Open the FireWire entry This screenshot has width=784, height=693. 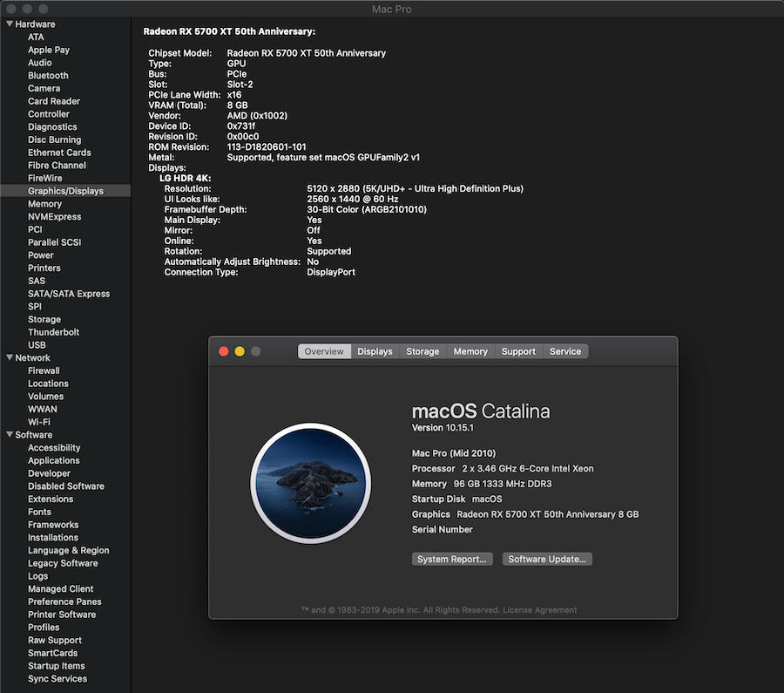45,178
